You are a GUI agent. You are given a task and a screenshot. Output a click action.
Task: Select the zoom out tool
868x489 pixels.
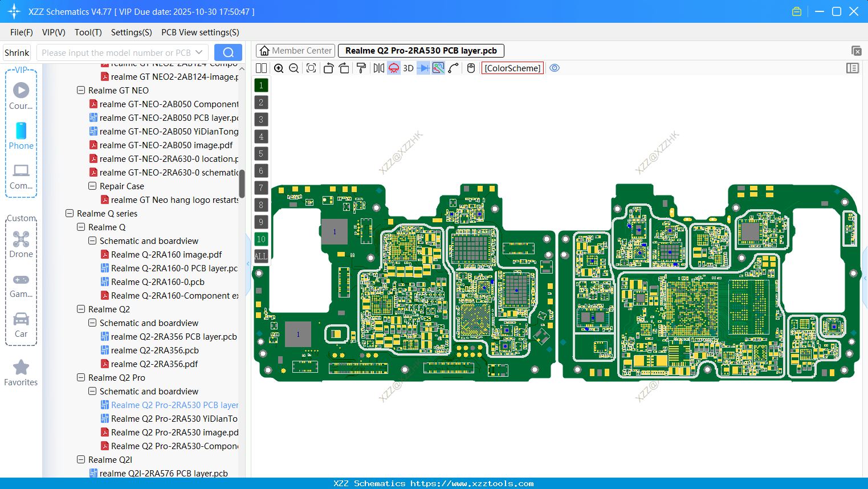(x=294, y=68)
